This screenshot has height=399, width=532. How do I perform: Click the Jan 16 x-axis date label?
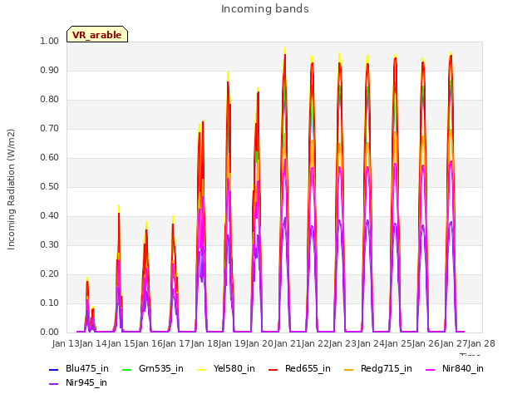[x=149, y=343]
